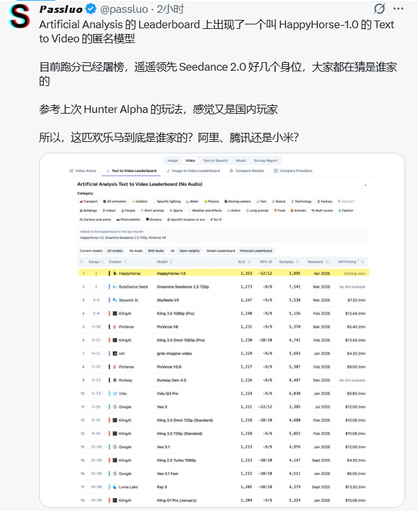Click the xAI logo in grok-imagine-video row
420x511 pixels.
coord(115,353)
